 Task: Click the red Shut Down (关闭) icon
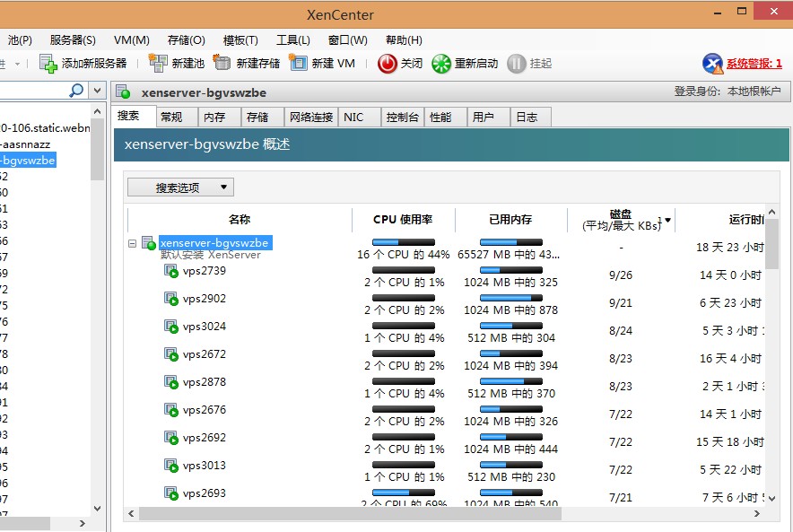click(x=388, y=64)
